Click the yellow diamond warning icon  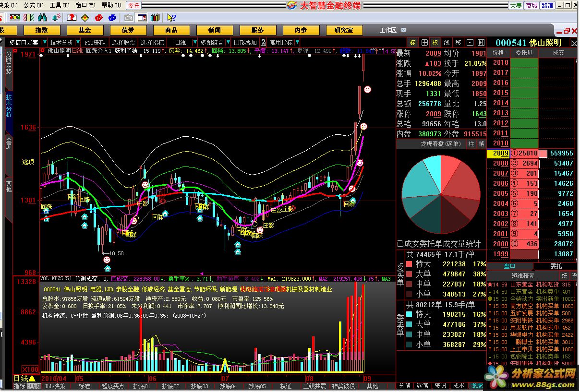[x=85, y=18]
